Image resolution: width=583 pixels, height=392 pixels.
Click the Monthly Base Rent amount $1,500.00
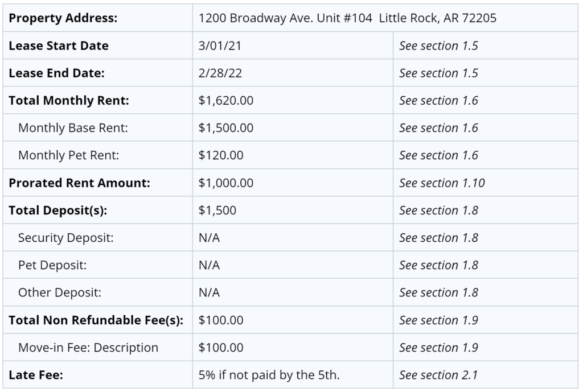click(x=225, y=128)
